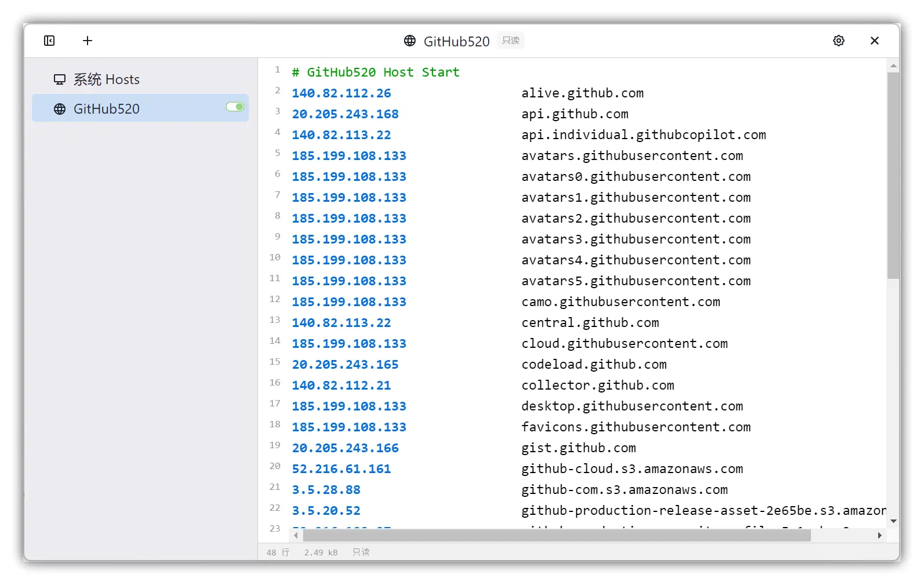Click hostname collector.github.com

598,385
